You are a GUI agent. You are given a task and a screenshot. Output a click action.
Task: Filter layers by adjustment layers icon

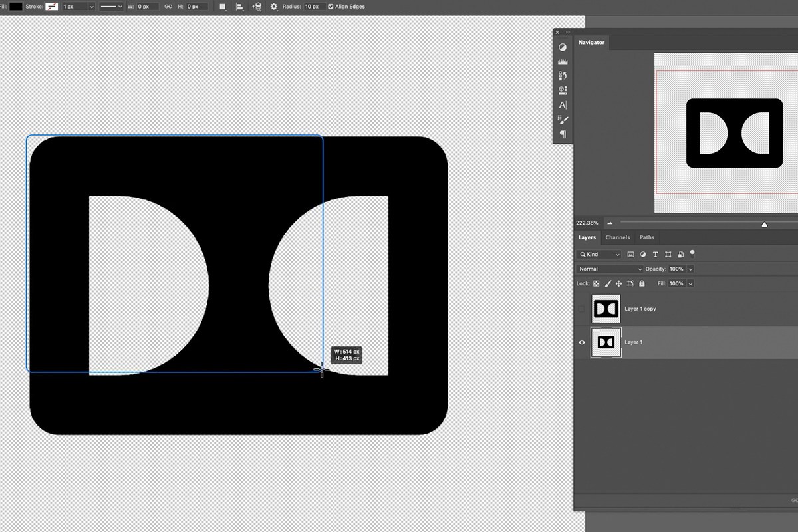643,254
